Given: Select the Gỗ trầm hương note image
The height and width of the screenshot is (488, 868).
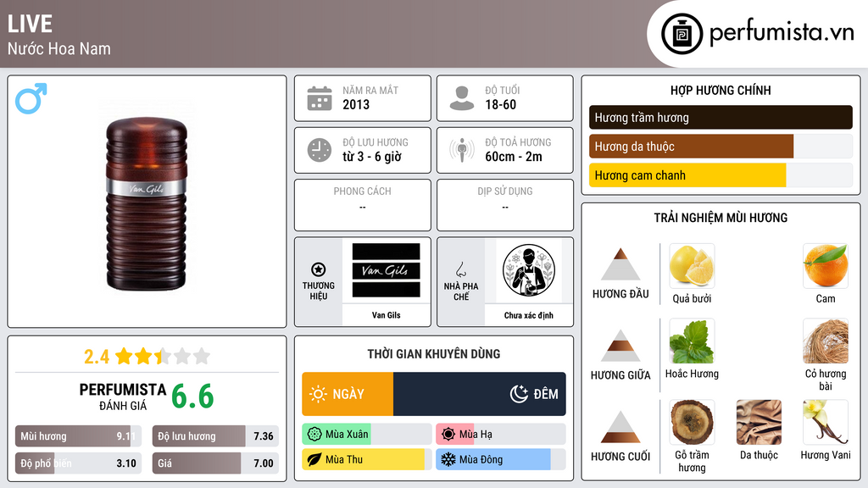Looking at the screenshot, I should point(692,422).
